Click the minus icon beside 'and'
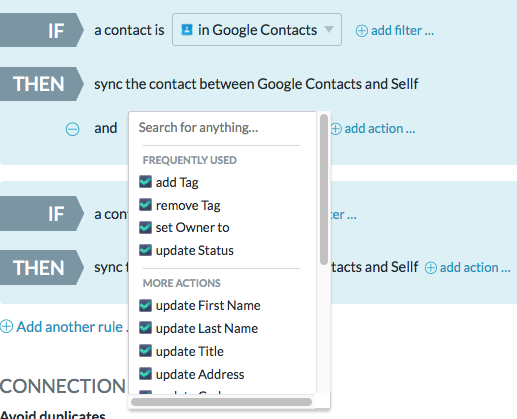The image size is (517, 419). click(72, 129)
